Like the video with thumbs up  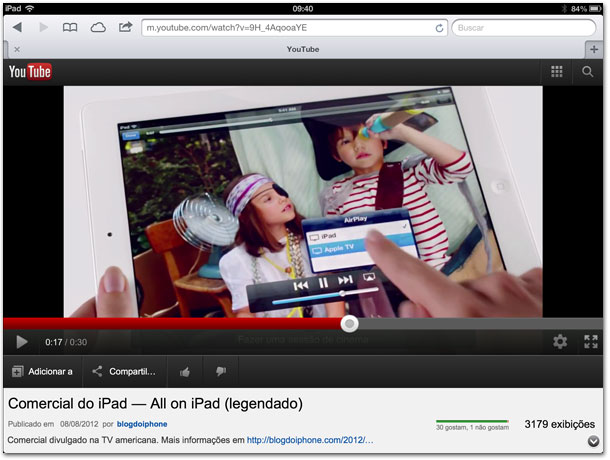[x=185, y=372]
